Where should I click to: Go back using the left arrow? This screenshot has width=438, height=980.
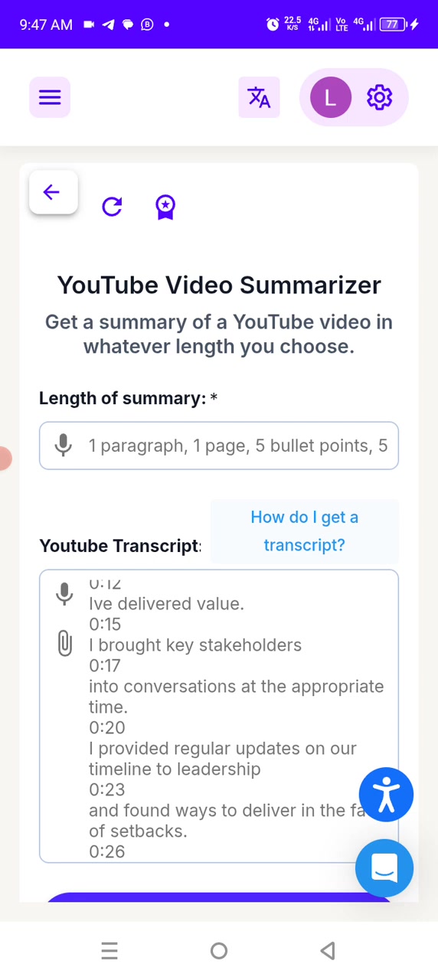(53, 192)
